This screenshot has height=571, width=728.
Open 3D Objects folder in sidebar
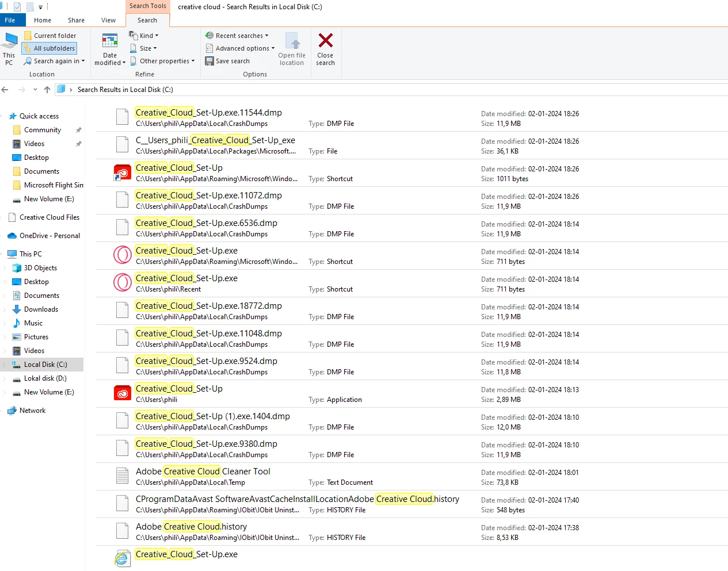pos(40,268)
